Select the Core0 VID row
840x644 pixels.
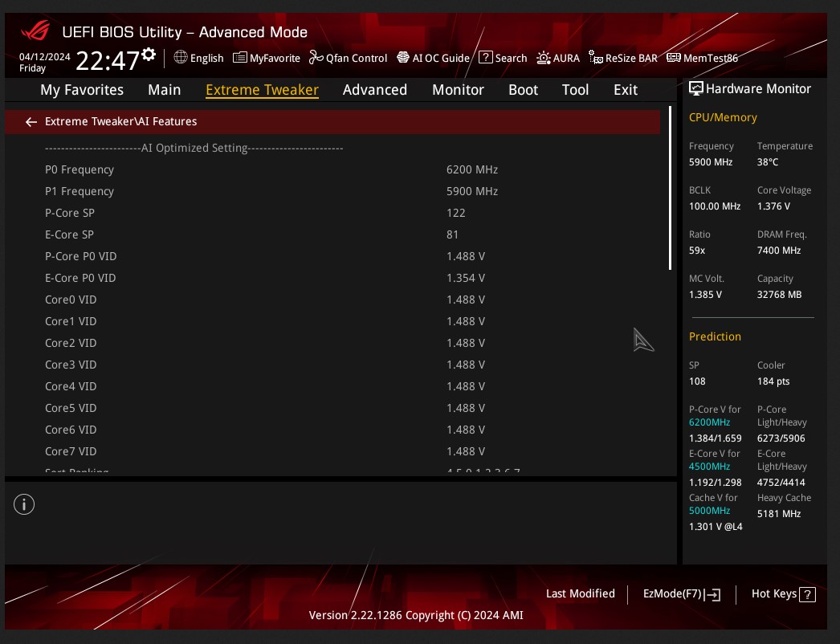332,300
